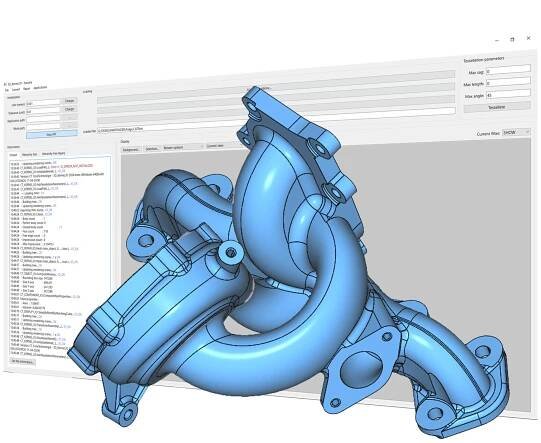Select the tab right of Output
Image resolution: width=541 pixels, height=443 pixels.
pos(29,154)
